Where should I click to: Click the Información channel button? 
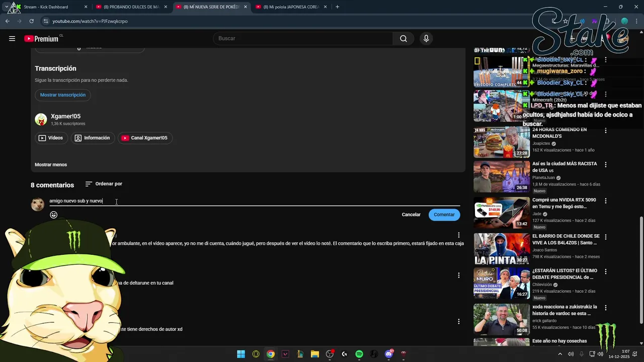93,138
